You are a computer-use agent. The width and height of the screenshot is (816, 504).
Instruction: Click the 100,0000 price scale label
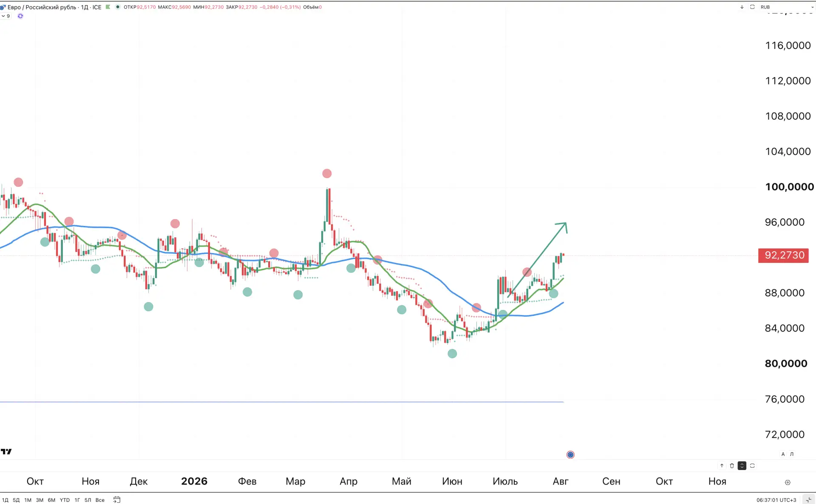point(789,187)
